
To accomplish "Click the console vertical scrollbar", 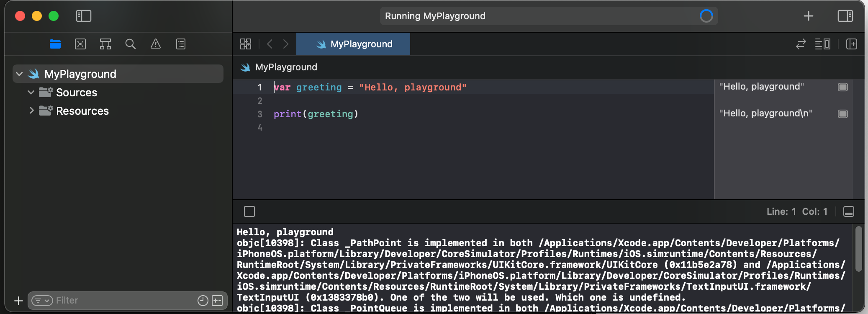I will click(858, 249).
